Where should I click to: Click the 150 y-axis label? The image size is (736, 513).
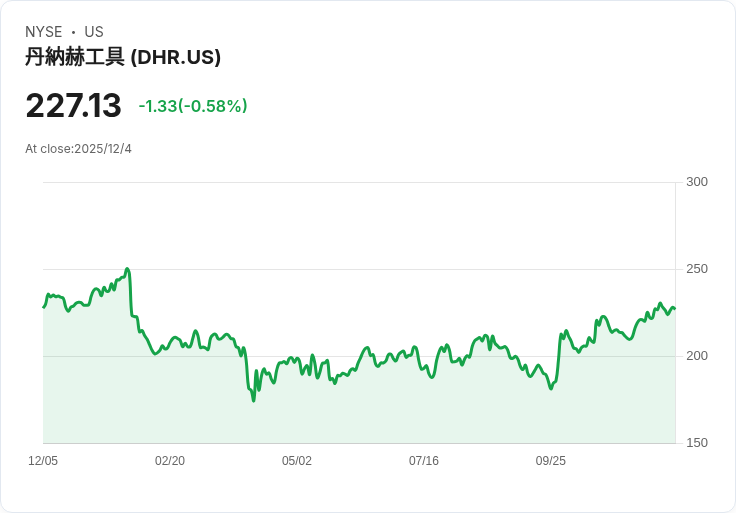pyautogui.click(x=697, y=443)
